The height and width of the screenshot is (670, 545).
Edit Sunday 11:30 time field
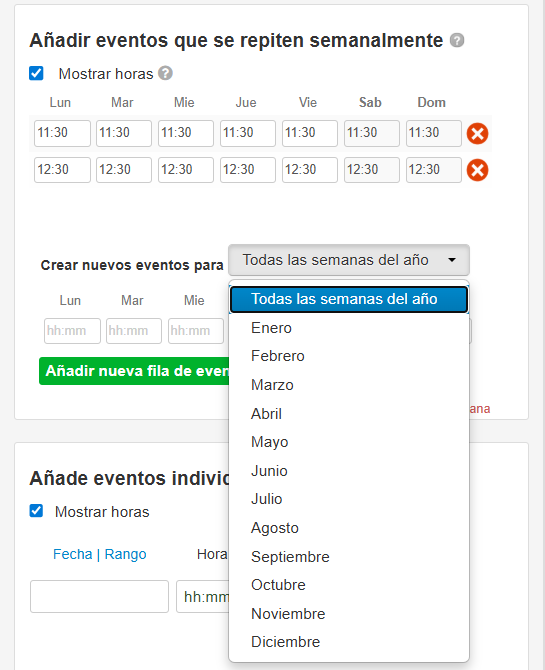[x=434, y=133]
